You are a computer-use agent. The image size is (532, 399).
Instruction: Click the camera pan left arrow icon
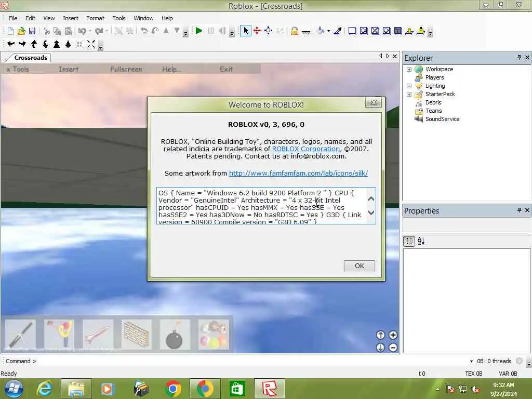[11, 44]
